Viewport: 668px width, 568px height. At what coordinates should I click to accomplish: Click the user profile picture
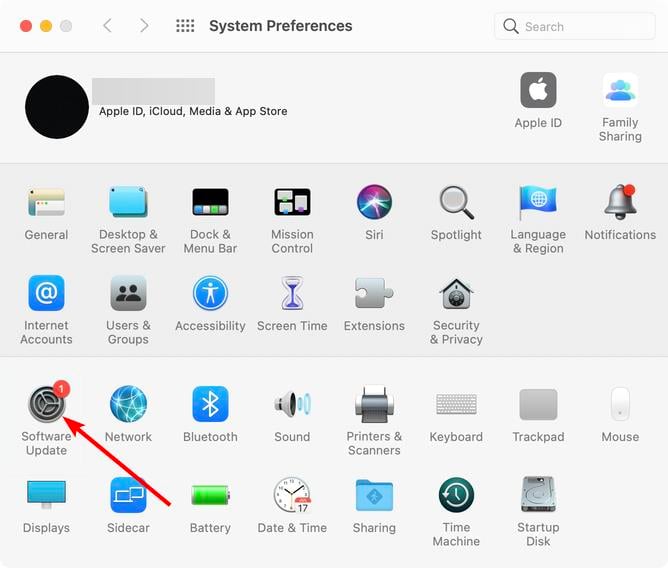click(57, 107)
